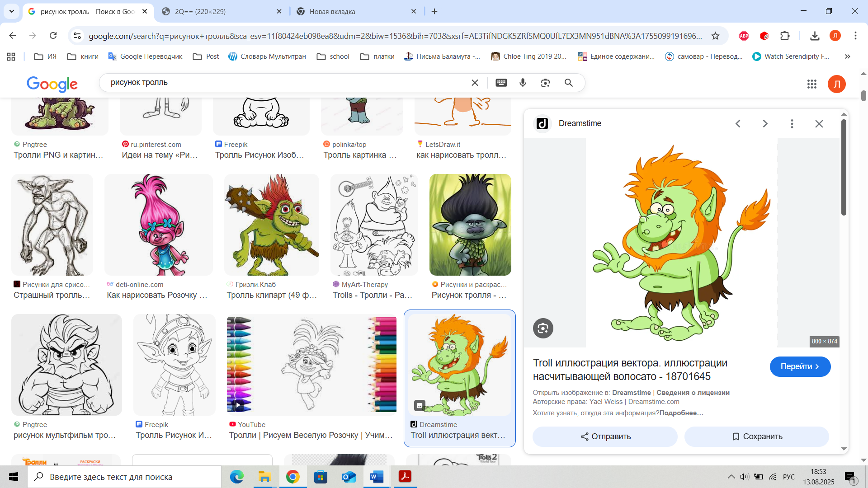868x488 pixels.
Task: Click the address bar URL
Action: [395, 36]
